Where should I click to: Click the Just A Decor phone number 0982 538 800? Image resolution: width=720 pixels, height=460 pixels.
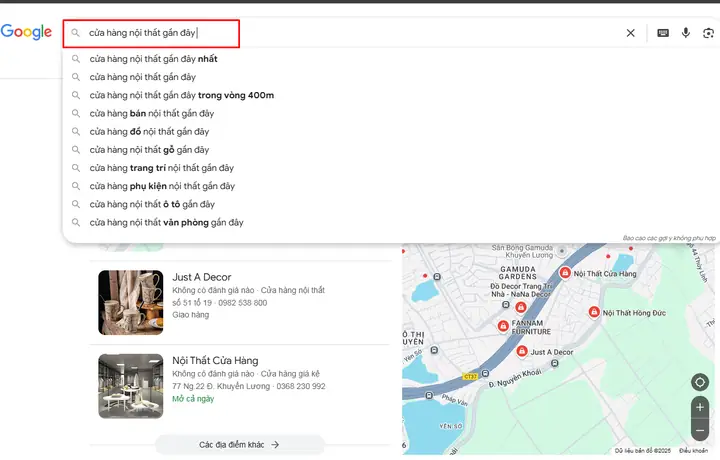tap(242, 303)
